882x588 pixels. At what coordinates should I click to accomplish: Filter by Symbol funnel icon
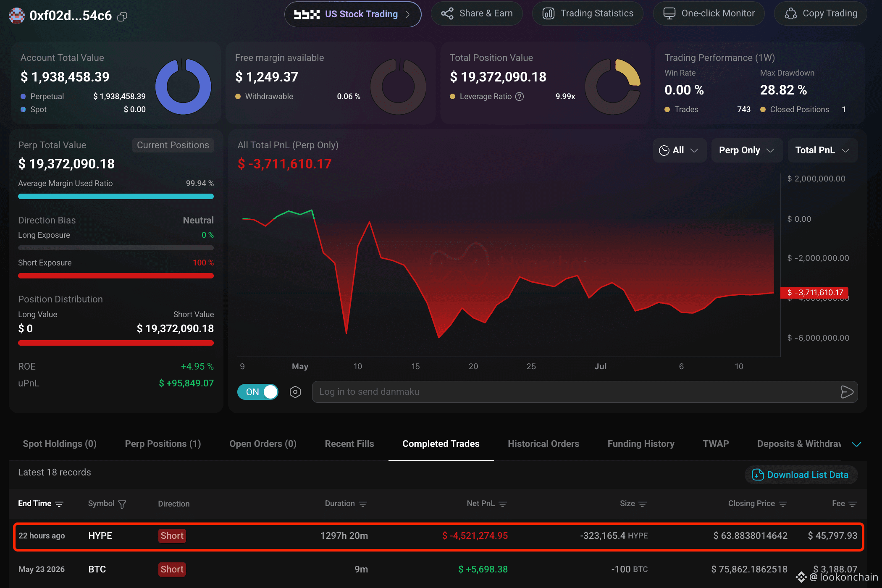(x=122, y=504)
